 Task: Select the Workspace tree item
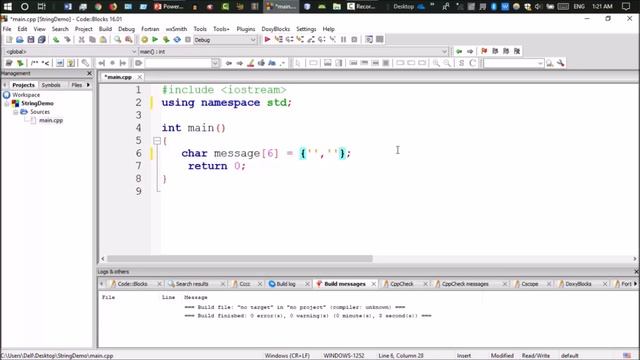[x=26, y=95]
